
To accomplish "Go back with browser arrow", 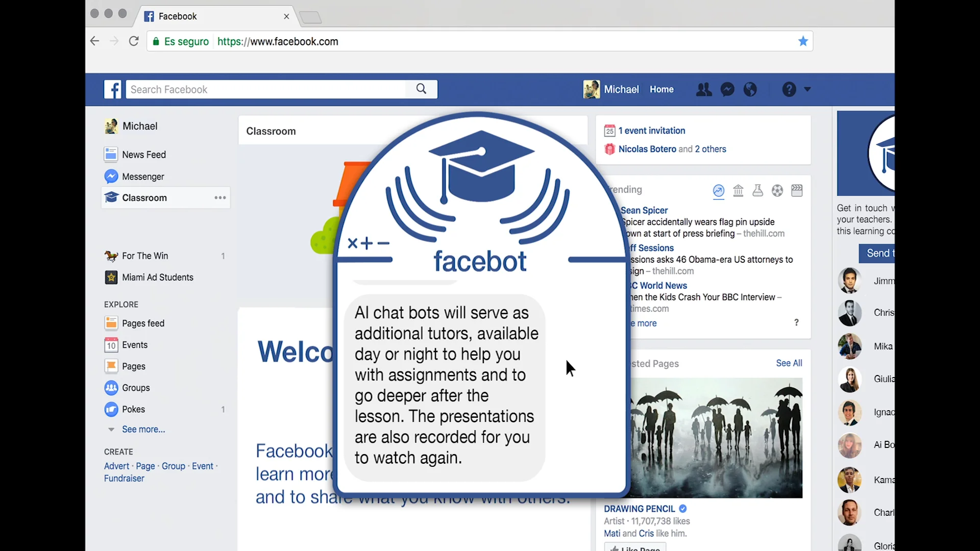I will (94, 41).
